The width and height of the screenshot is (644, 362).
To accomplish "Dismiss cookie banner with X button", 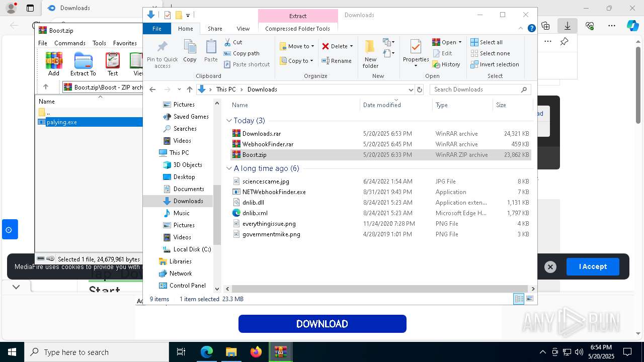I will 550,267.
